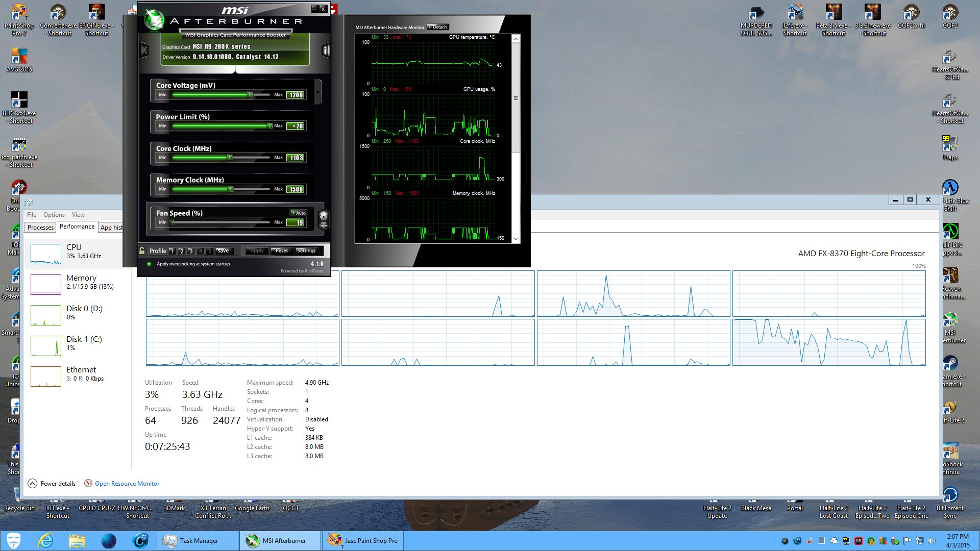Toggle Auto fan speed control
The image size is (980, 551).
(299, 213)
